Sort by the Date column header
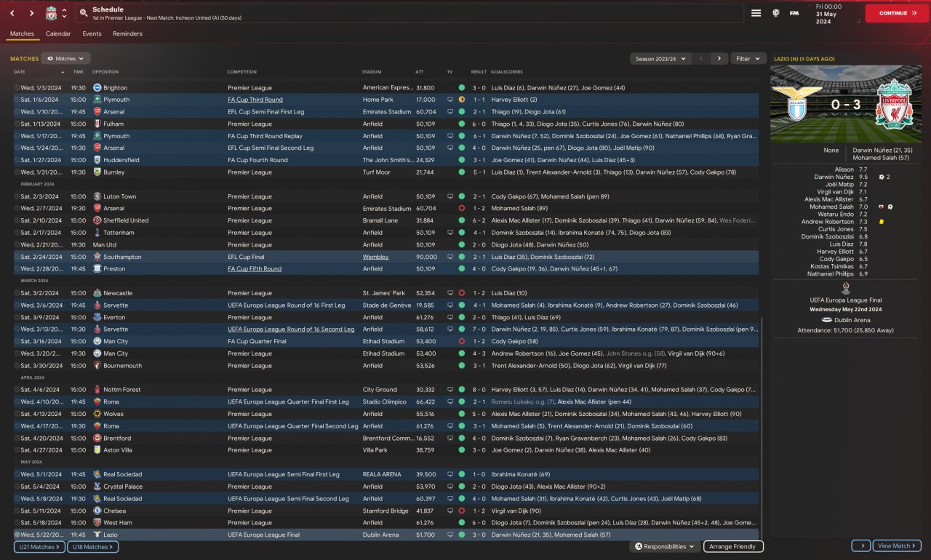 20,72
